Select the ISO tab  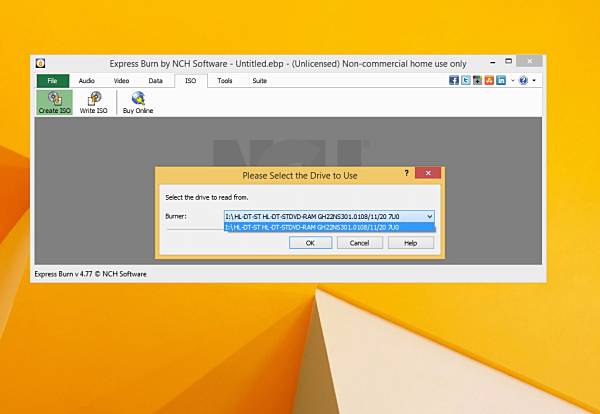pos(191,81)
